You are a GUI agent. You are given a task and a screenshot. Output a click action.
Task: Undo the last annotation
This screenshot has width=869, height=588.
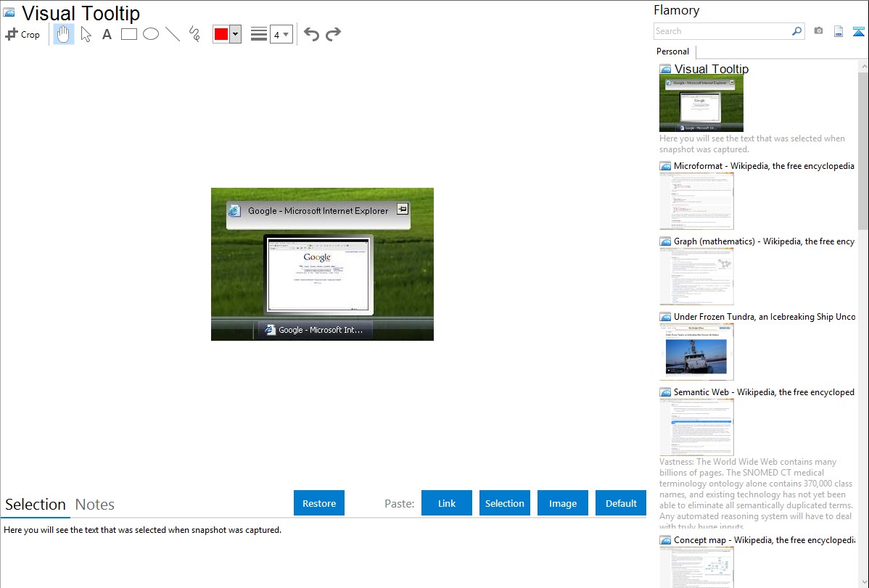click(311, 34)
